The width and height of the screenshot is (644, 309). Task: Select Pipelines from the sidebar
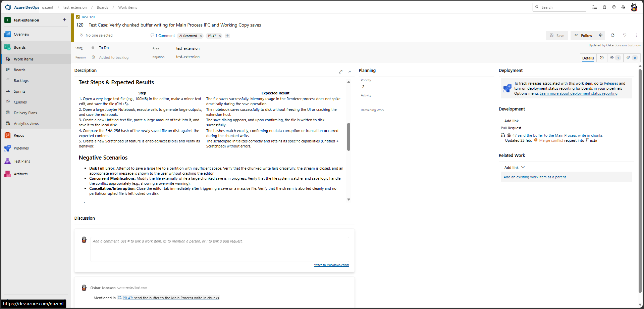(21, 148)
